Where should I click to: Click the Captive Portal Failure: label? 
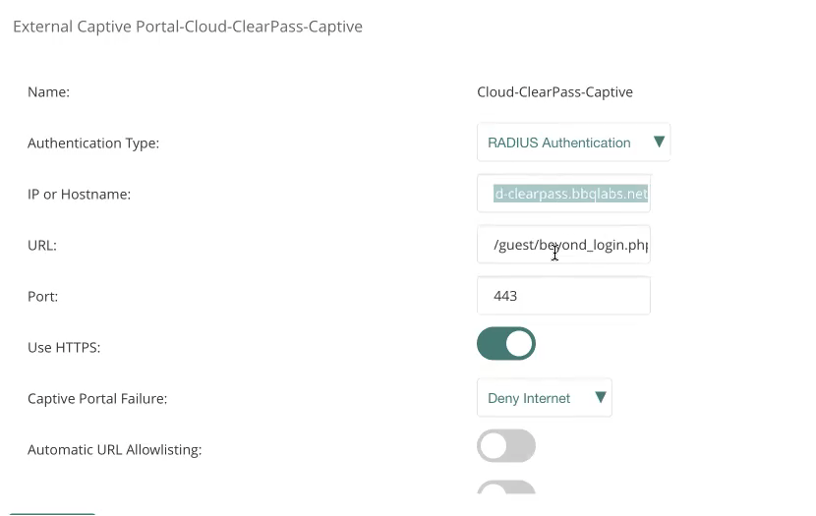97,399
